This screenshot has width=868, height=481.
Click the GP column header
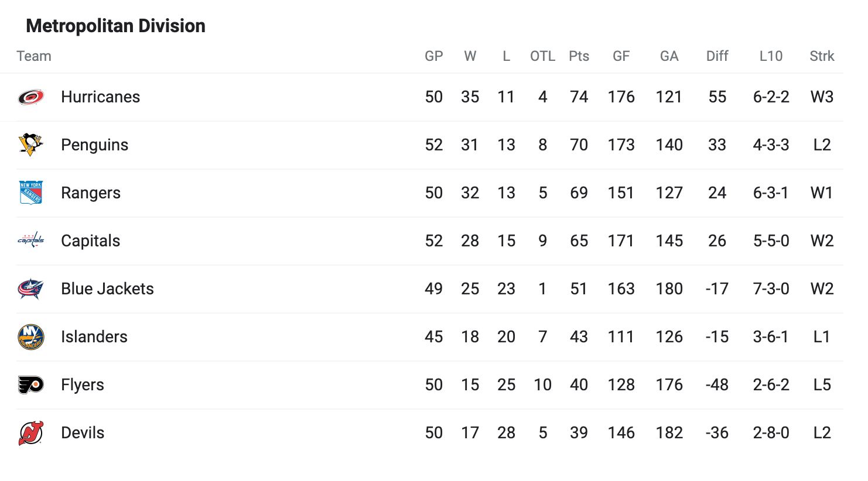coord(434,56)
